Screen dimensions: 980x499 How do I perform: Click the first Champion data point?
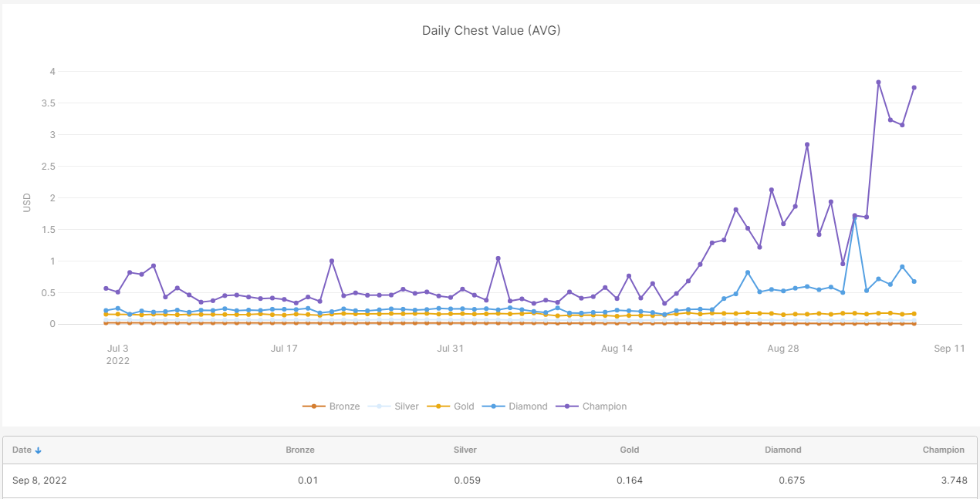[106, 288]
